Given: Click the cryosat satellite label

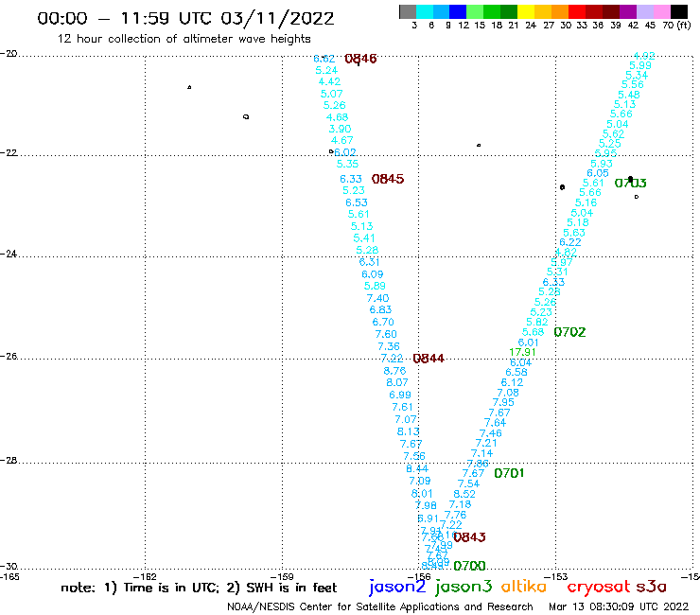Looking at the screenshot, I should 599,588.
